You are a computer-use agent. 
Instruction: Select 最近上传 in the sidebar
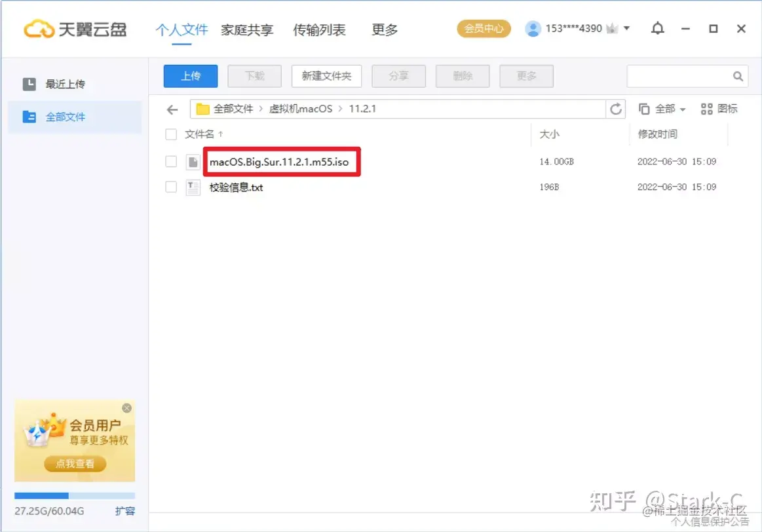click(x=74, y=84)
